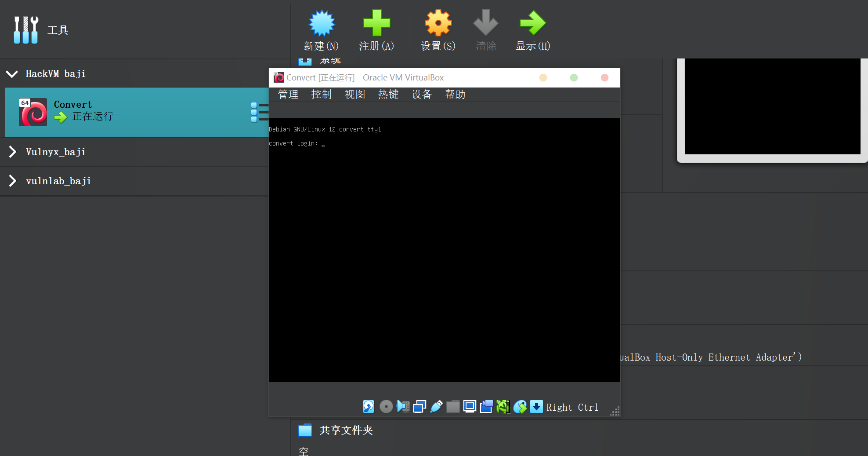The image size is (868, 456).
Task: Open the 热键 menu in VM window
Action: pyautogui.click(x=388, y=95)
